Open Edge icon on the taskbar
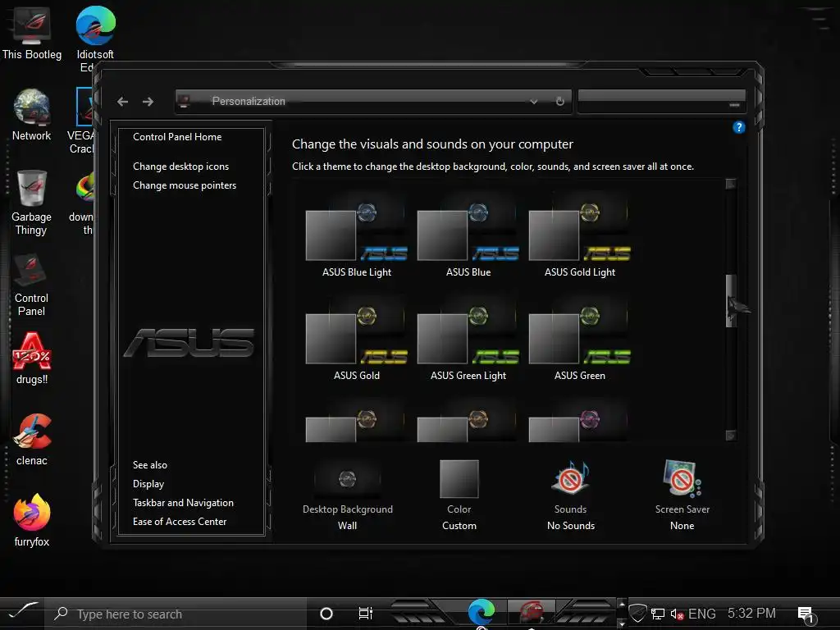The height and width of the screenshot is (630, 840). coord(481,612)
